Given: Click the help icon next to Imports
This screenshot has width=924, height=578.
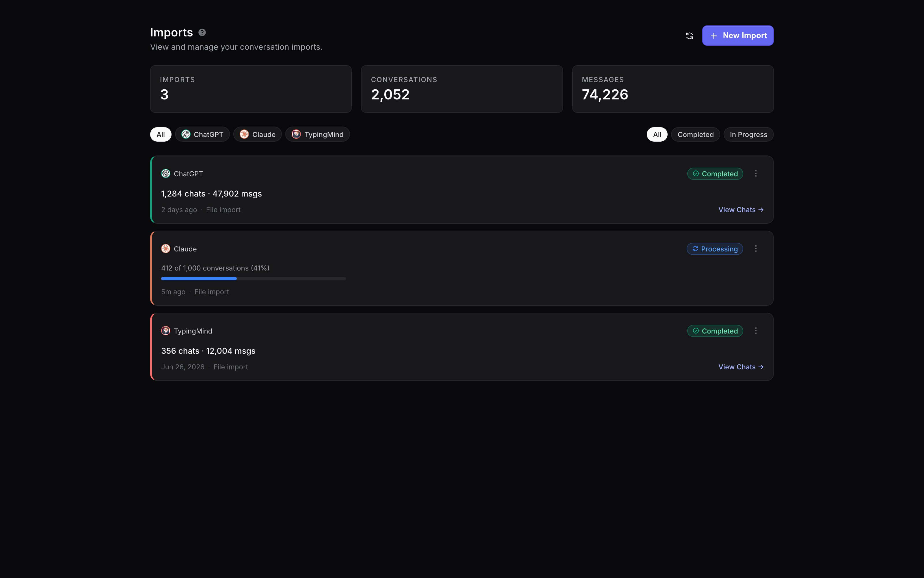Looking at the screenshot, I should pos(202,32).
